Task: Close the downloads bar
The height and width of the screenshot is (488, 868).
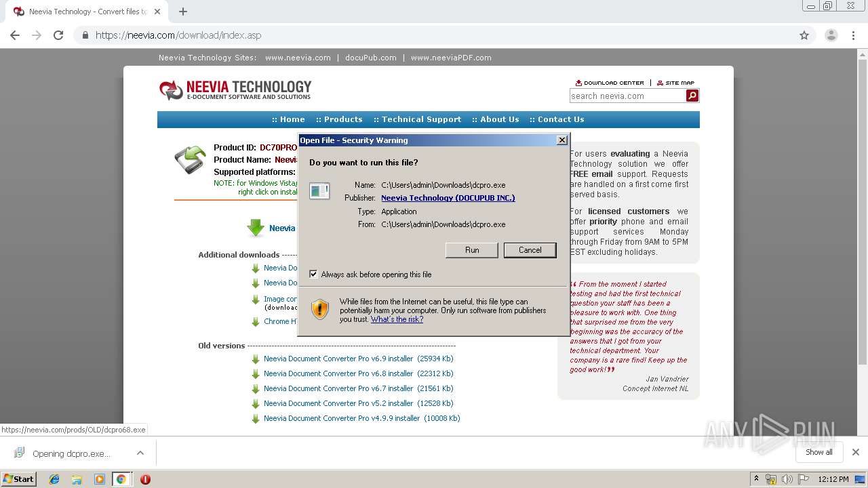Action: 856,452
